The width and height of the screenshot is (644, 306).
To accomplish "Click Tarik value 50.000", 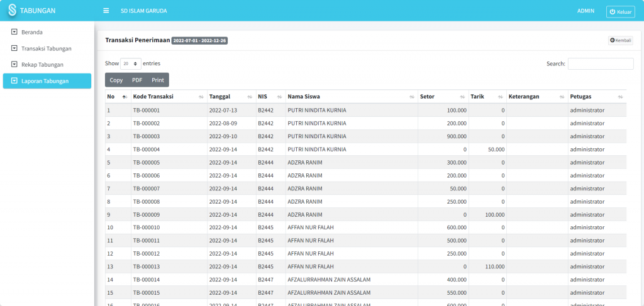I will pyautogui.click(x=496, y=150).
